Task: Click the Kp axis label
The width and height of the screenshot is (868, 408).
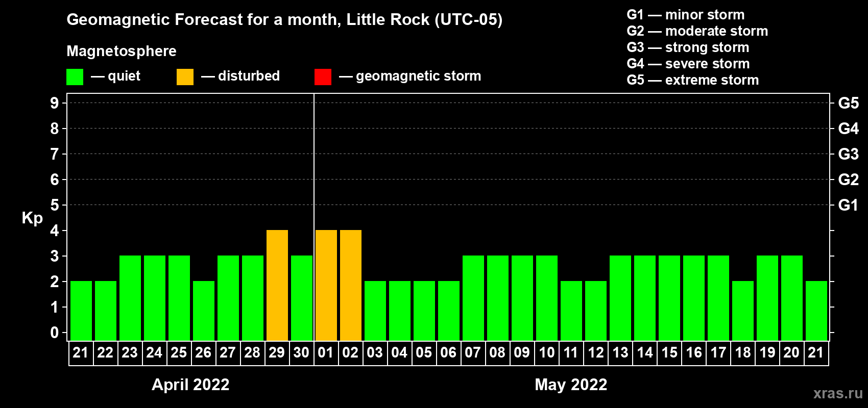Action: (32, 218)
